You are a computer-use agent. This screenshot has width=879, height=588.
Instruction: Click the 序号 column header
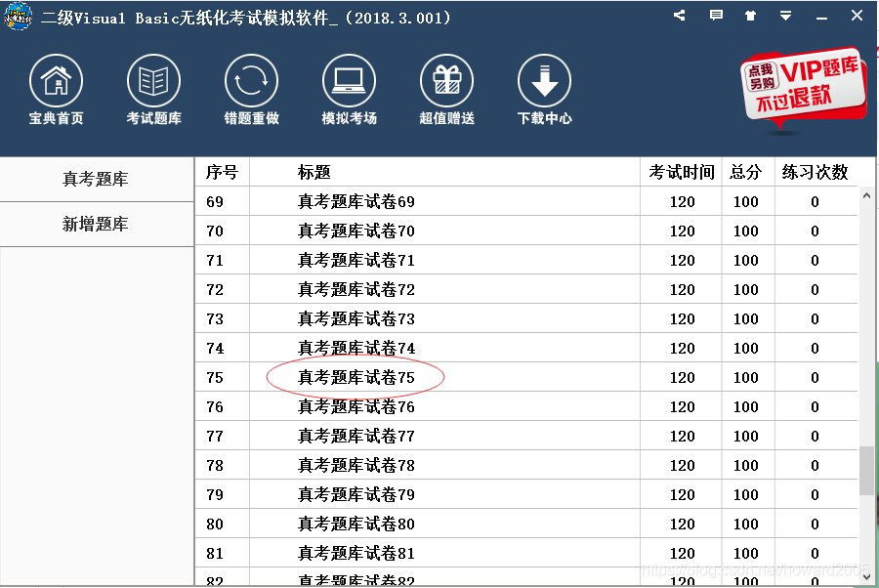(x=222, y=172)
